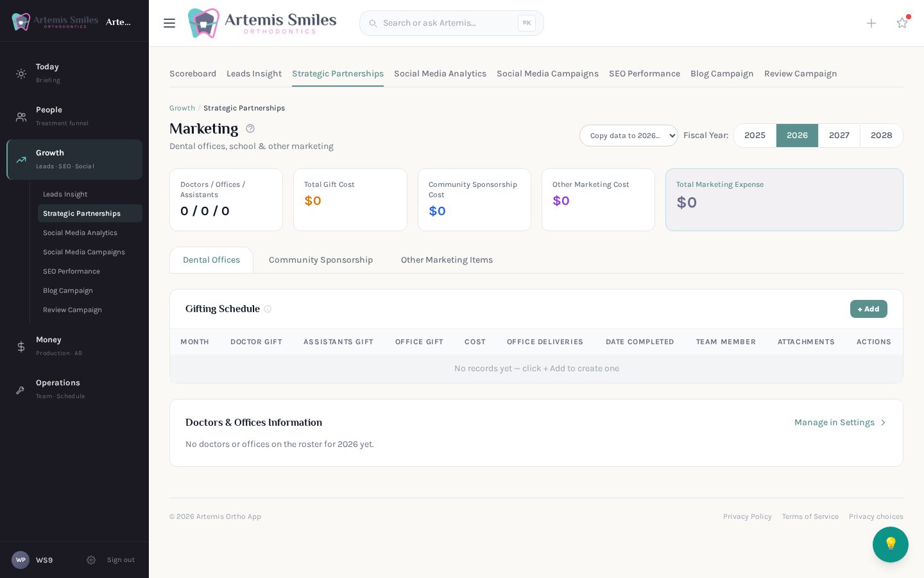Click the Other Marketing Cost card
Image resolution: width=924 pixels, height=578 pixels.
click(598, 200)
